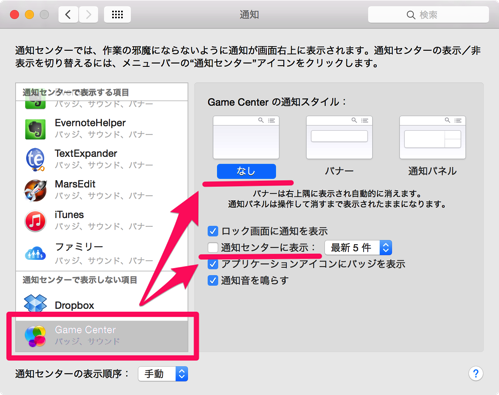Click the Family cloud icon

point(35,253)
